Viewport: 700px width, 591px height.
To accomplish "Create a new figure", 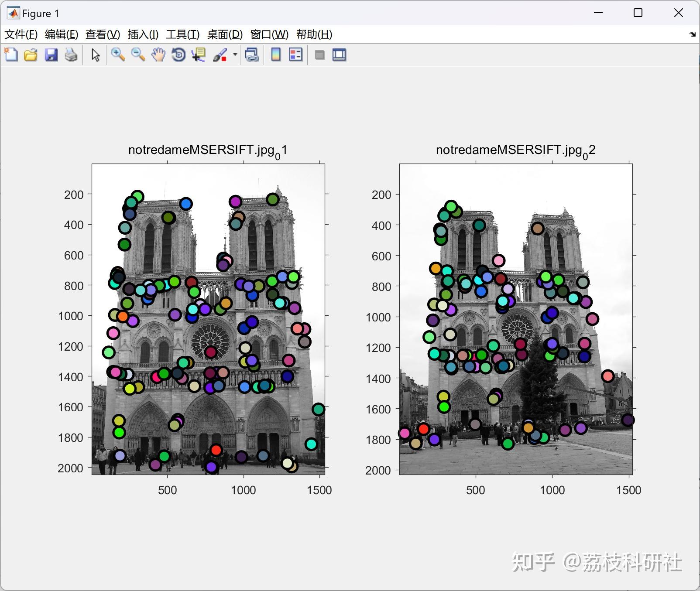I will (x=10, y=55).
